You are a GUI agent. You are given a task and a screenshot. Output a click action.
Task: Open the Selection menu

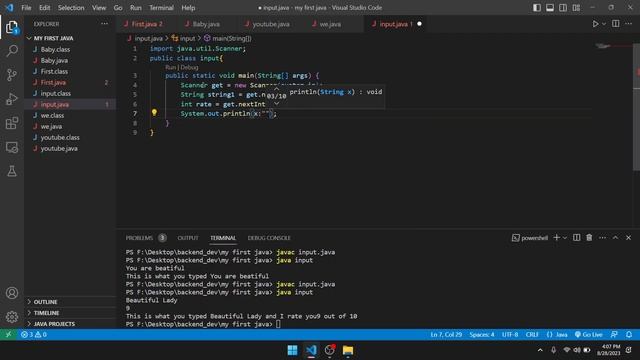71,7
